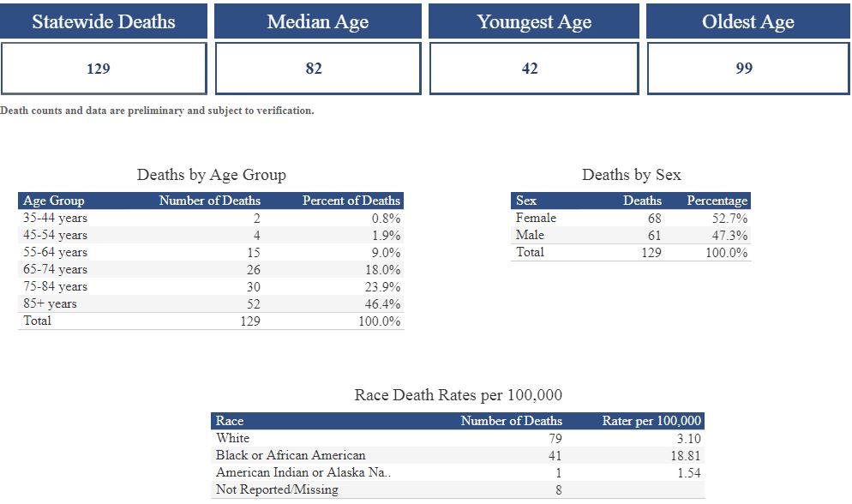
Task: Click the Percent of Deaths column header
Action: tap(351, 201)
